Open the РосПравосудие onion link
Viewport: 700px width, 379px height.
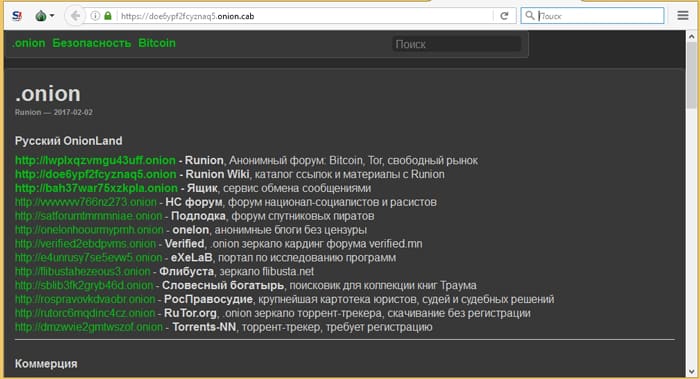click(x=85, y=299)
